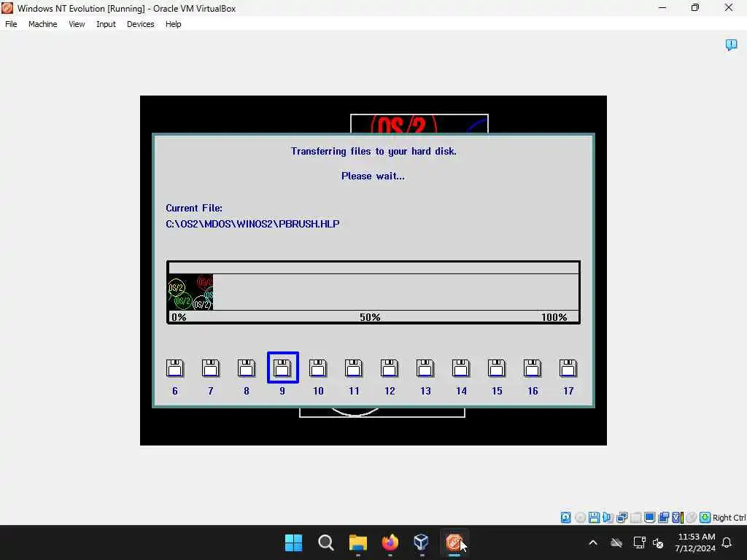Click the 100% progress label
The height and width of the screenshot is (560, 747).
(554, 317)
